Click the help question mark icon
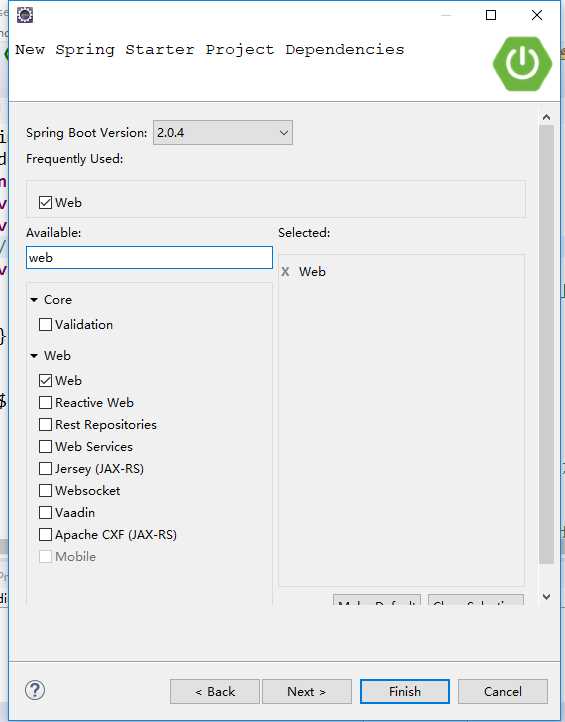Screen dimensions: 565x722 pos(35,690)
